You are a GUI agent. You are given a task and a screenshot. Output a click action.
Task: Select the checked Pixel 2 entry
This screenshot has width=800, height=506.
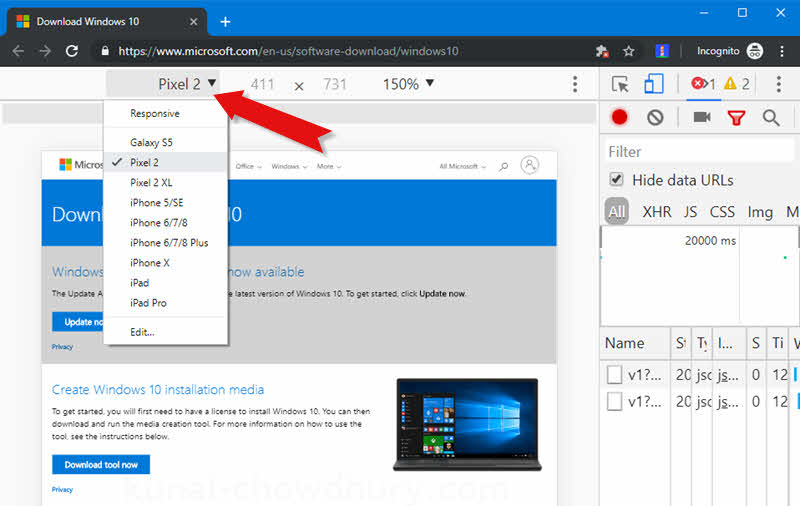166,162
